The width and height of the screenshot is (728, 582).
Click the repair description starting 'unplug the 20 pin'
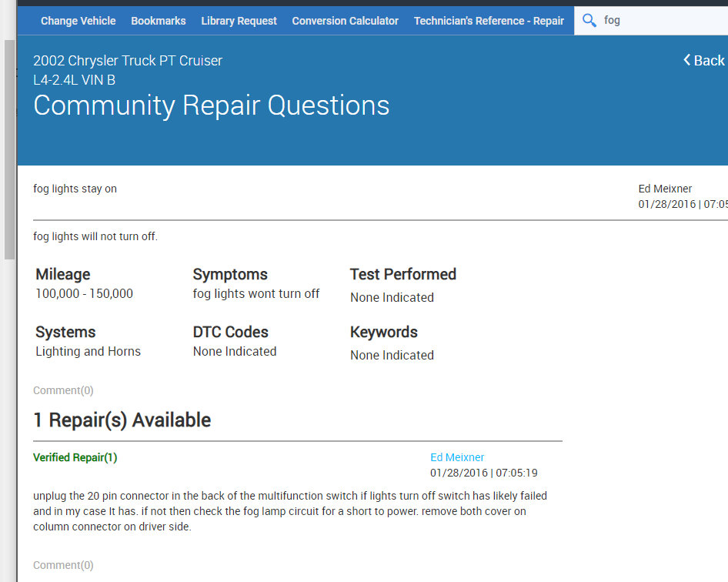click(290, 511)
